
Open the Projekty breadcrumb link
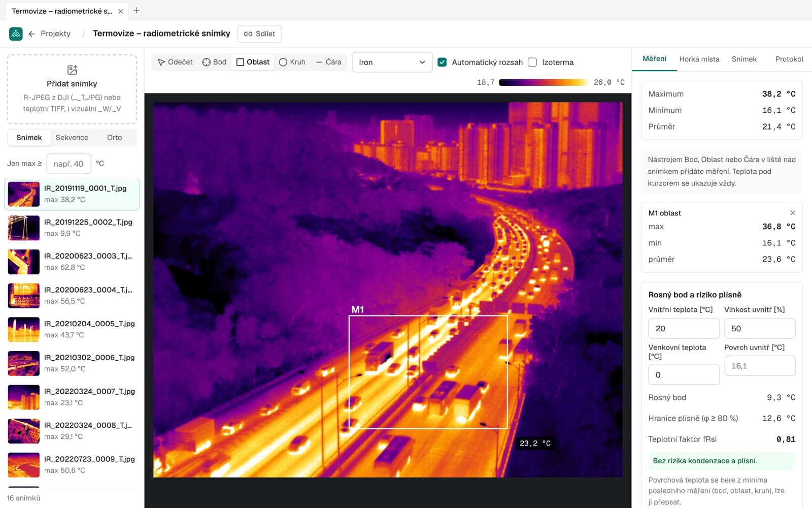point(55,34)
